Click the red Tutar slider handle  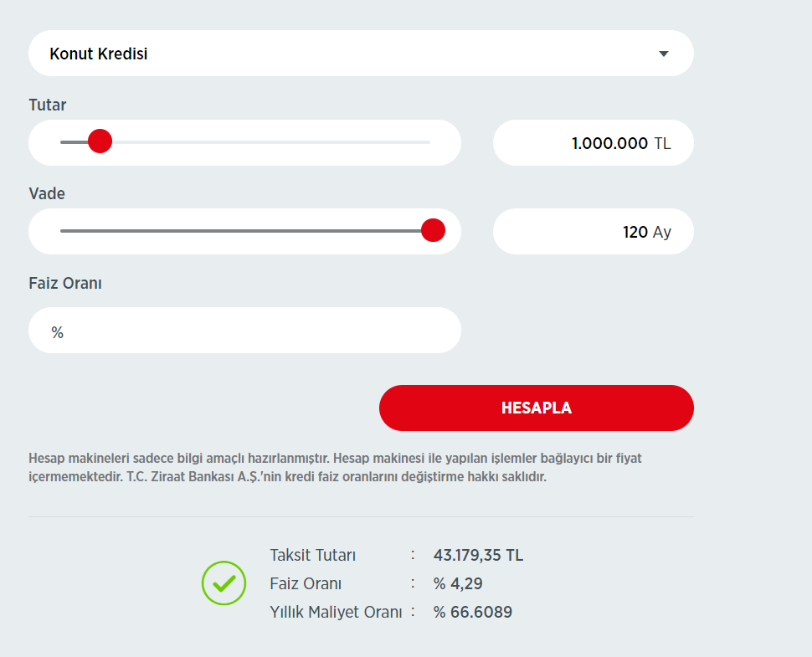pyautogui.click(x=100, y=141)
